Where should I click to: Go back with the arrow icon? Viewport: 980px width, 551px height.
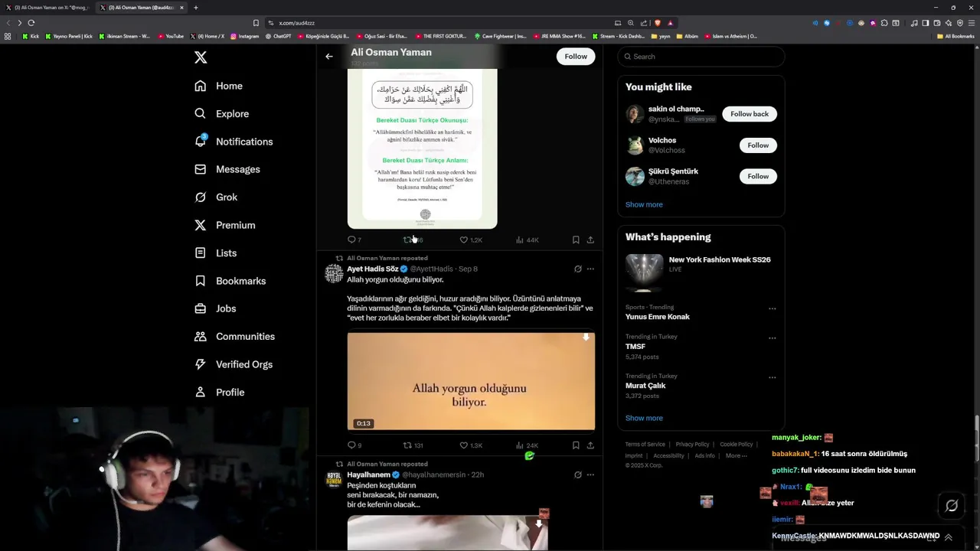pyautogui.click(x=329, y=56)
